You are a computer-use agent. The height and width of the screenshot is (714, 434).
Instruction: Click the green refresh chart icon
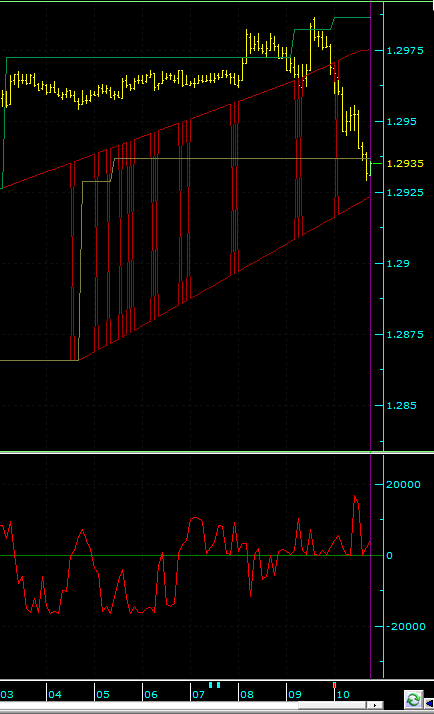(x=414, y=699)
